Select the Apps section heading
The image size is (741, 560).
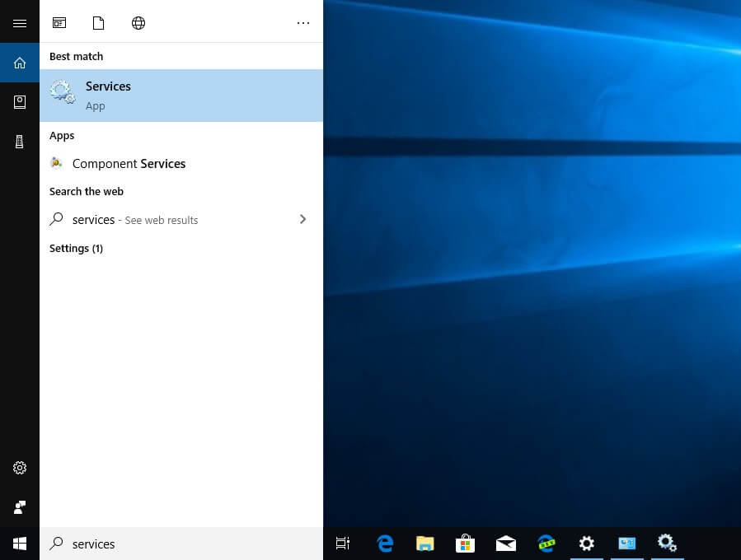coord(62,135)
